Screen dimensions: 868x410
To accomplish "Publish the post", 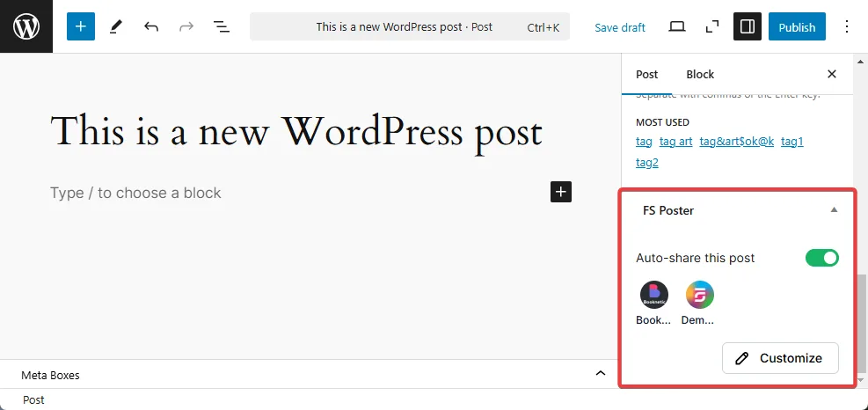I will [x=797, y=26].
